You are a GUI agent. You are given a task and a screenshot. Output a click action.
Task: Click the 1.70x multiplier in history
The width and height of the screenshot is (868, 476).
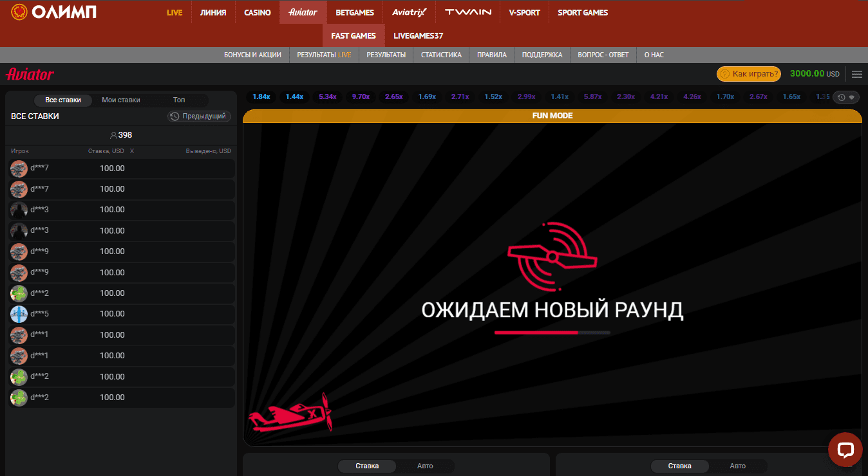(x=725, y=97)
